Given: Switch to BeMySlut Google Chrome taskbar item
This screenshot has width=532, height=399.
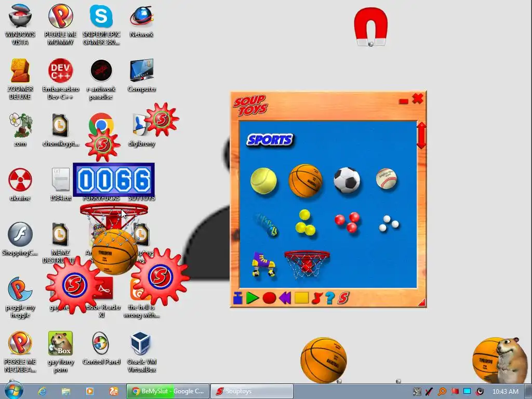Looking at the screenshot, I should pos(168,391).
